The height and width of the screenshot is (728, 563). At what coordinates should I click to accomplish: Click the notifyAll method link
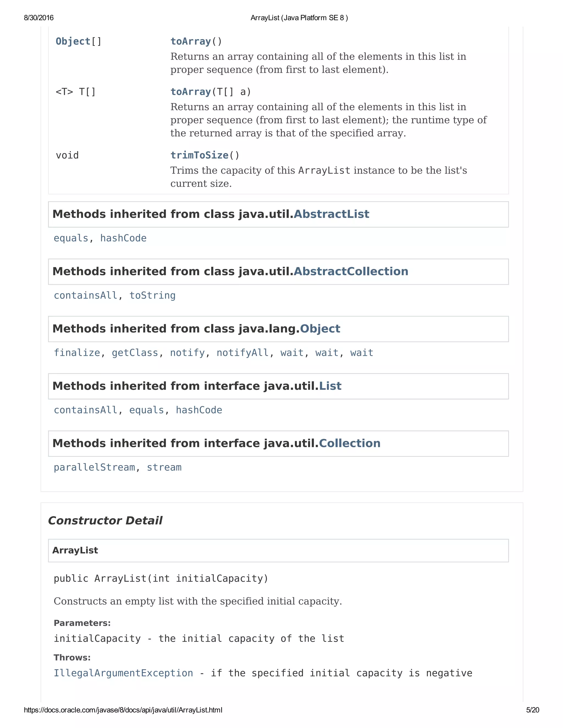pyautogui.click(x=242, y=353)
